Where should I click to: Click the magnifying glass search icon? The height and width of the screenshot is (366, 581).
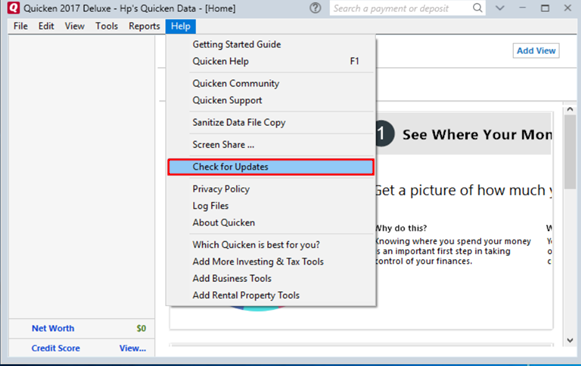pos(478,8)
